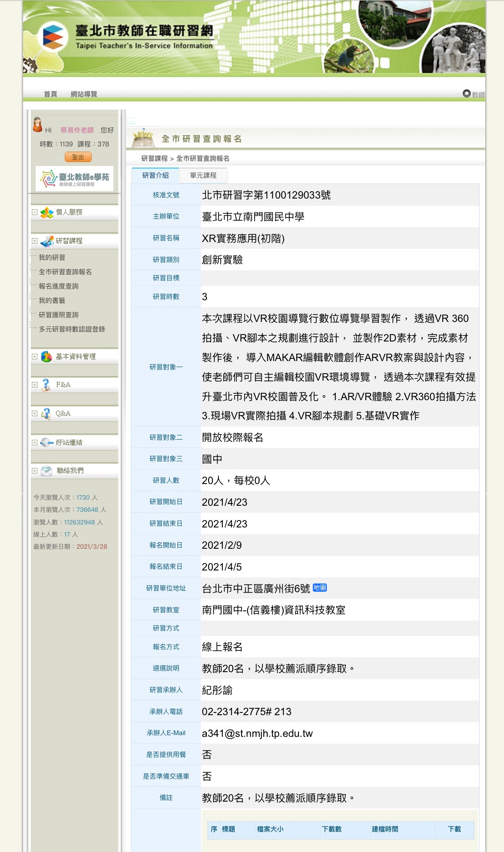Click the site logo in the header
This screenshot has width=504, height=852.
pyautogui.click(x=53, y=37)
